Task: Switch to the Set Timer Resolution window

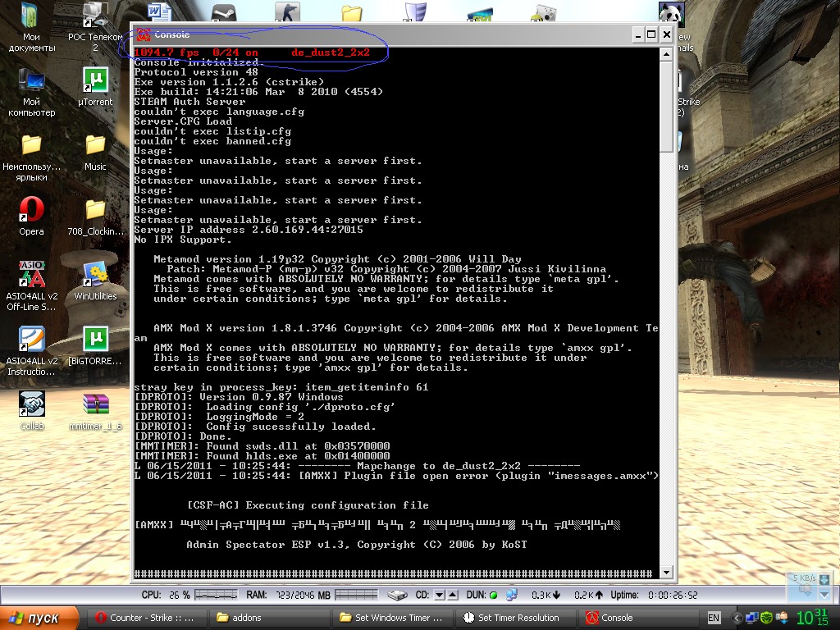Action: tap(514, 618)
